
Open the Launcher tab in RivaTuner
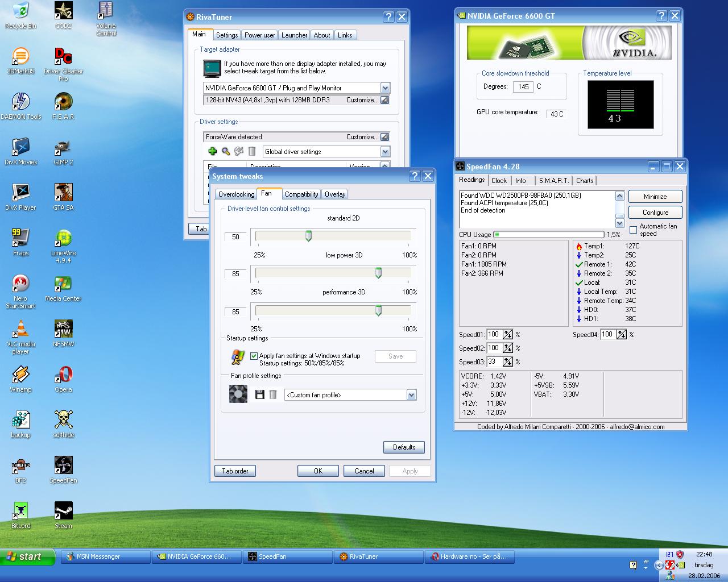click(295, 35)
